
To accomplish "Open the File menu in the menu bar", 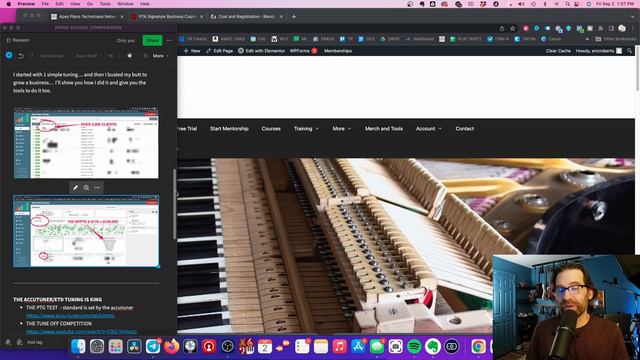I will [x=45, y=4].
